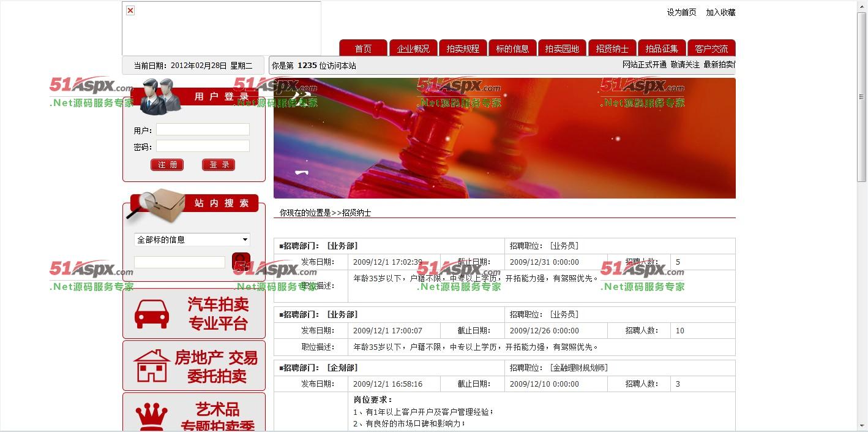Click the magnifier and box site search icon
868x432 pixels.
[157, 207]
